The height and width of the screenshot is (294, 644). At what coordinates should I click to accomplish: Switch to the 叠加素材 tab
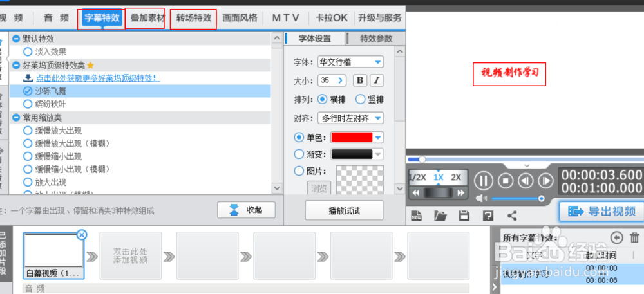click(x=147, y=18)
